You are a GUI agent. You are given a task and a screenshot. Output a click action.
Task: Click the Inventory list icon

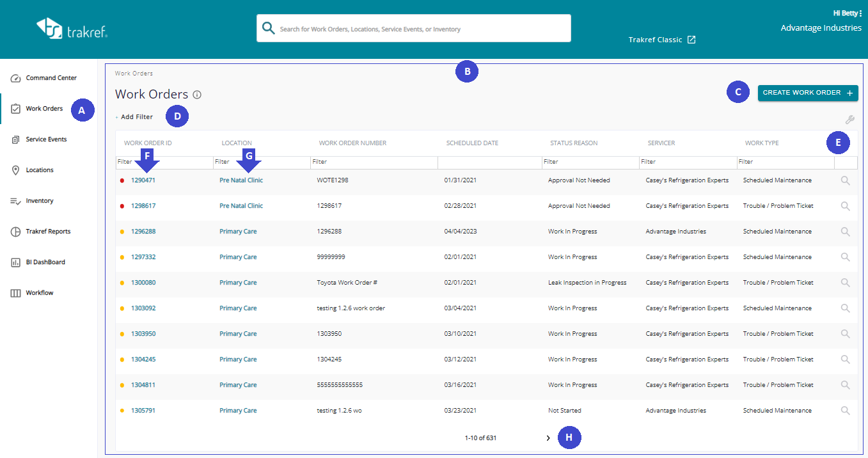(x=16, y=201)
